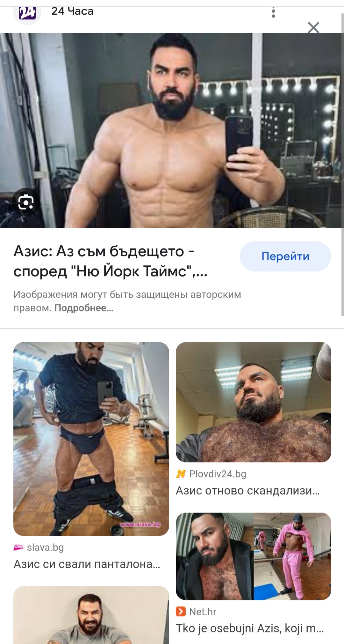Open the caption Азис отново скандализи…

coord(247,491)
